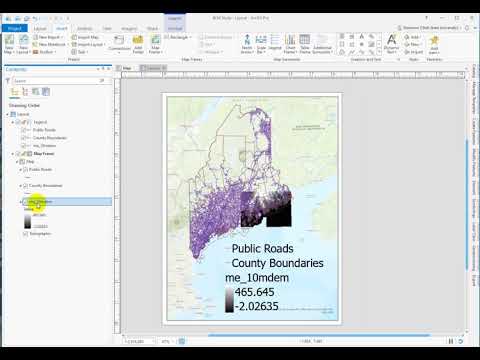This screenshot has height=360, width=480.
Task: Select List By Element Type icon
Action: (25, 92)
